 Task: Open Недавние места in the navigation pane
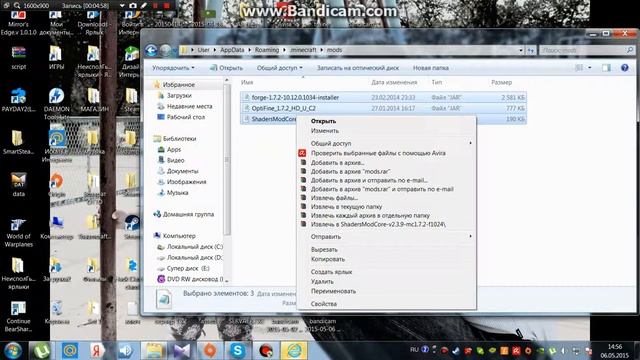(189, 106)
